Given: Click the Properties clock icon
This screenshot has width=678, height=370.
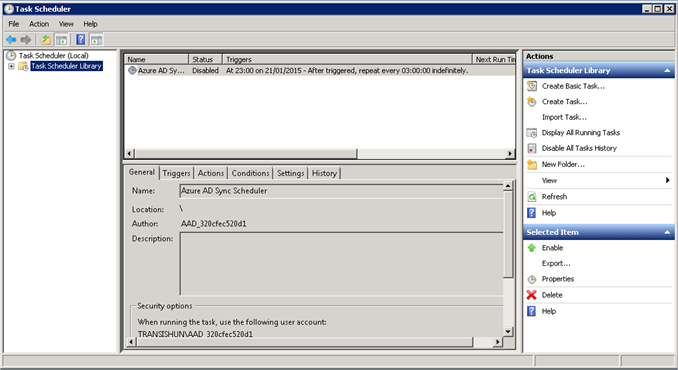Looking at the screenshot, I should click(x=532, y=279).
